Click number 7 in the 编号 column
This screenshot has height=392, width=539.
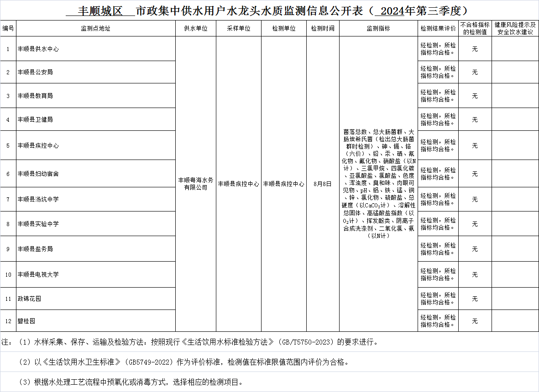(x=8, y=200)
